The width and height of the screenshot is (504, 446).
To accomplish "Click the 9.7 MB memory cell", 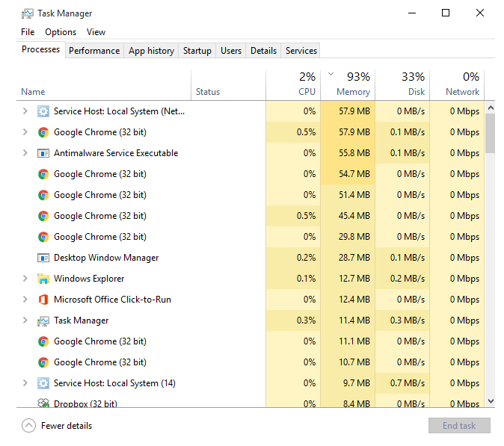I will coord(348,383).
